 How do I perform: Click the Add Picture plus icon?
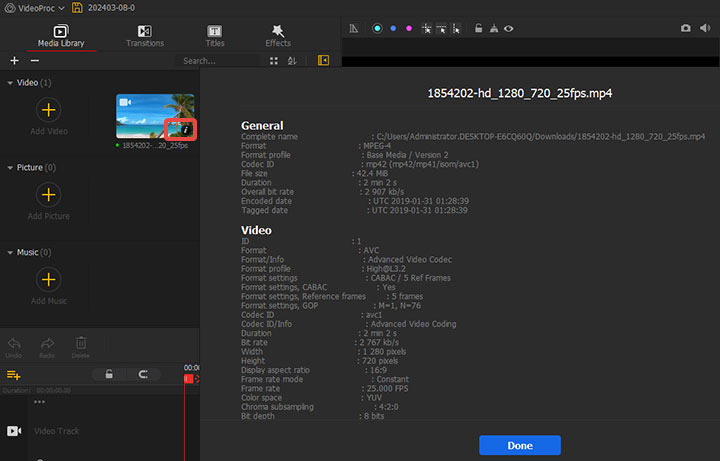click(48, 195)
